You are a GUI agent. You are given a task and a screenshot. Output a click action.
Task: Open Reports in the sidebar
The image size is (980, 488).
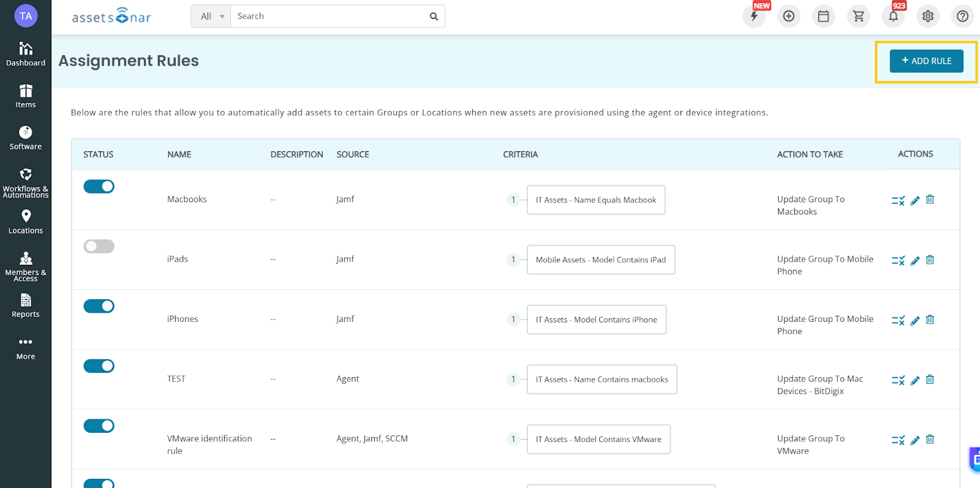[x=26, y=306]
